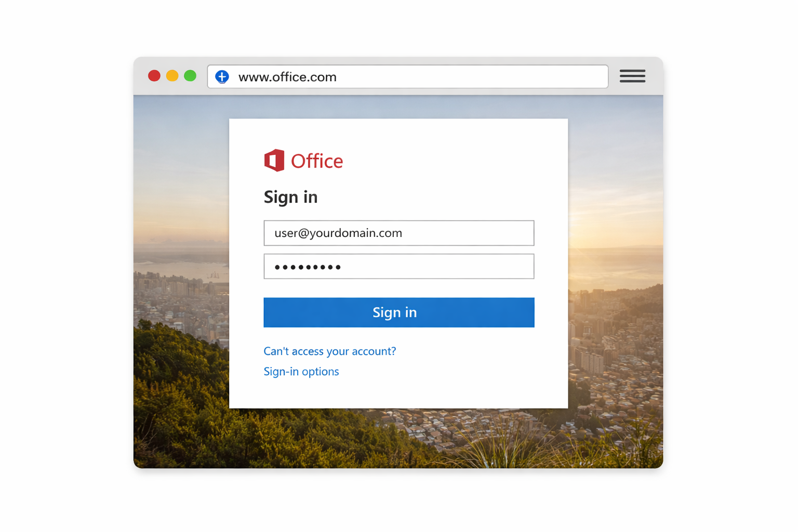Click the green maximize window dot
Image resolution: width=798 pixels, height=532 pixels.
[190, 76]
